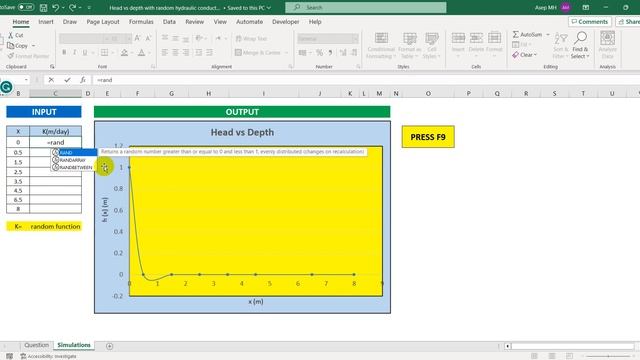Click the Cut command
Viewport: 640px width, 360px height.
point(16,36)
